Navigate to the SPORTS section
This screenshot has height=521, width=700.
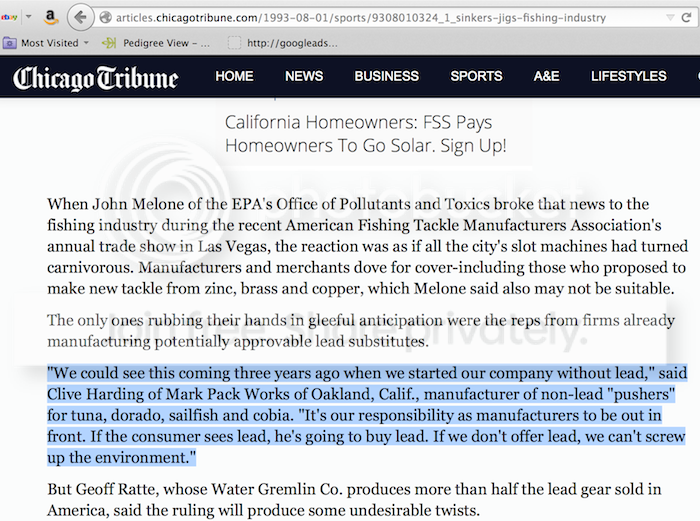click(476, 76)
